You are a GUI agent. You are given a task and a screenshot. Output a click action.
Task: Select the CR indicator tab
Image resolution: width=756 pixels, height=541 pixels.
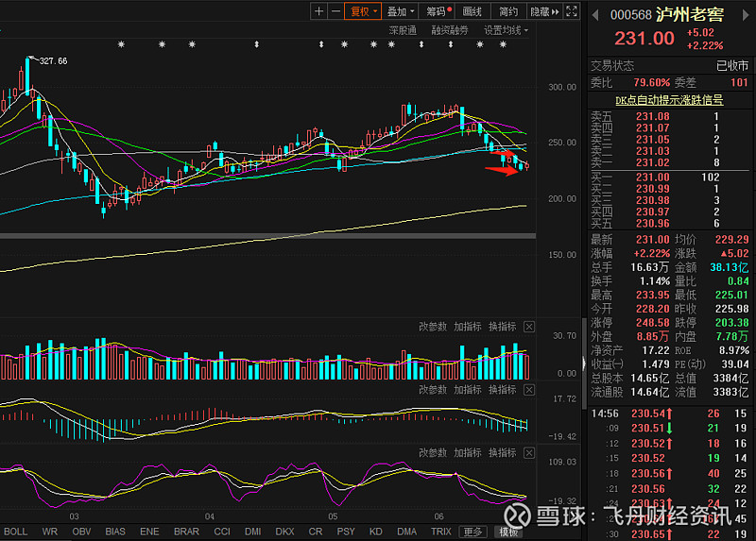tap(316, 532)
